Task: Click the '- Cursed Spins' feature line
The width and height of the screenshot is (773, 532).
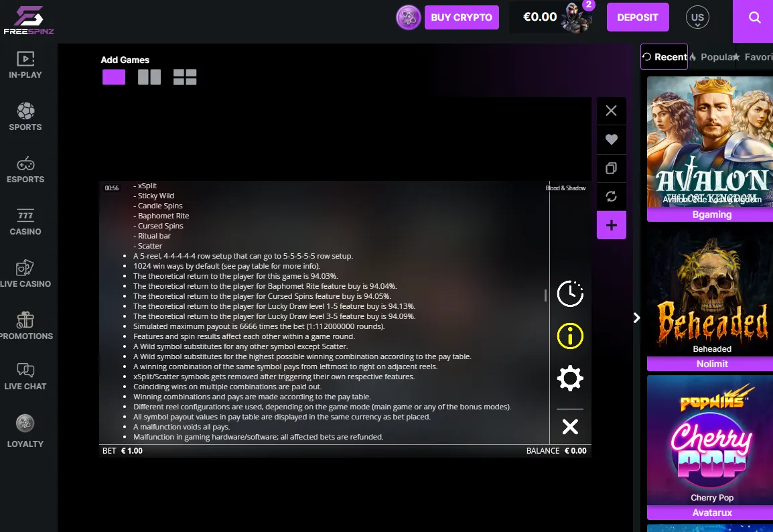Action: pyautogui.click(x=158, y=226)
